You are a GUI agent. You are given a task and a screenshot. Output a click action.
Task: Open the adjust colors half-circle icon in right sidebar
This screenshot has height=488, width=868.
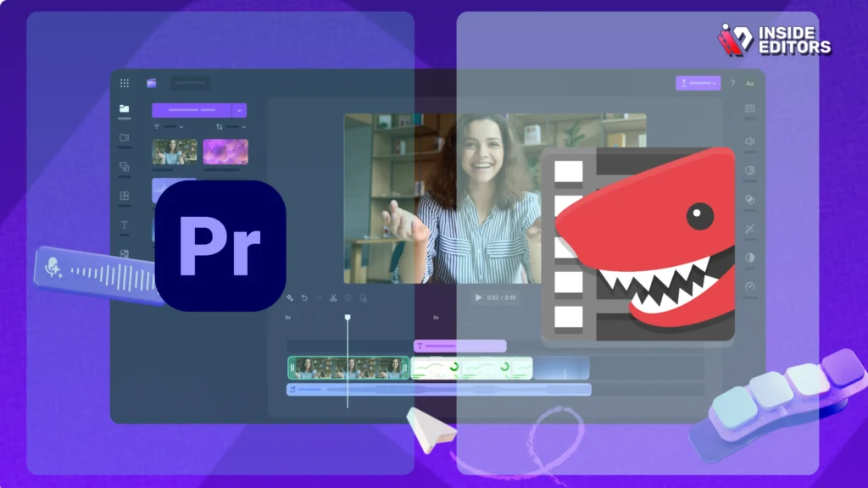coord(750,258)
